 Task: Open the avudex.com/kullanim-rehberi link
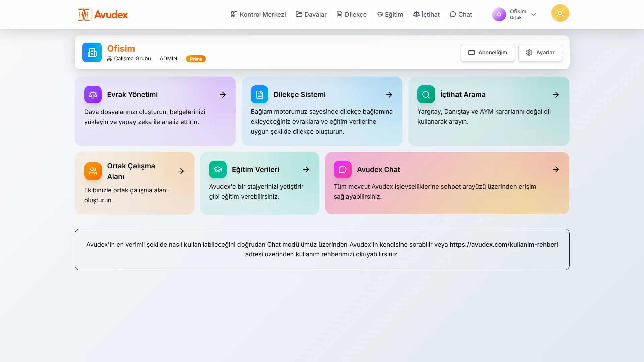504,244
